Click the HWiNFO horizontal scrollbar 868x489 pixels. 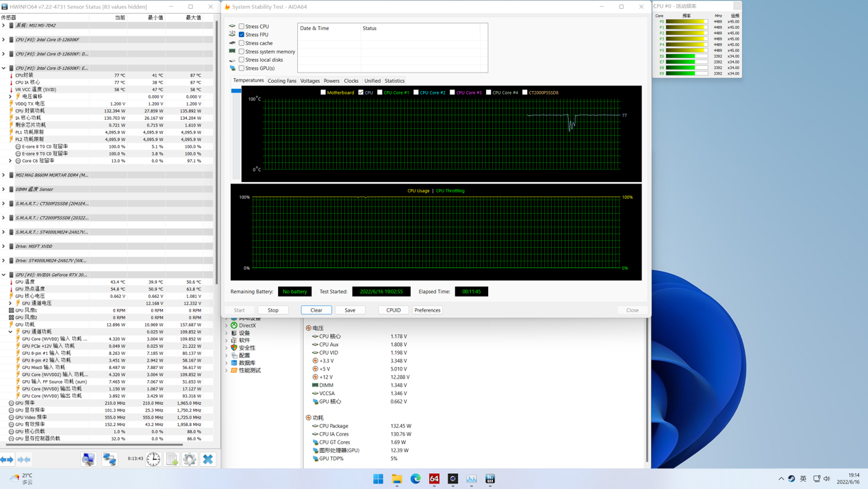coord(96,445)
